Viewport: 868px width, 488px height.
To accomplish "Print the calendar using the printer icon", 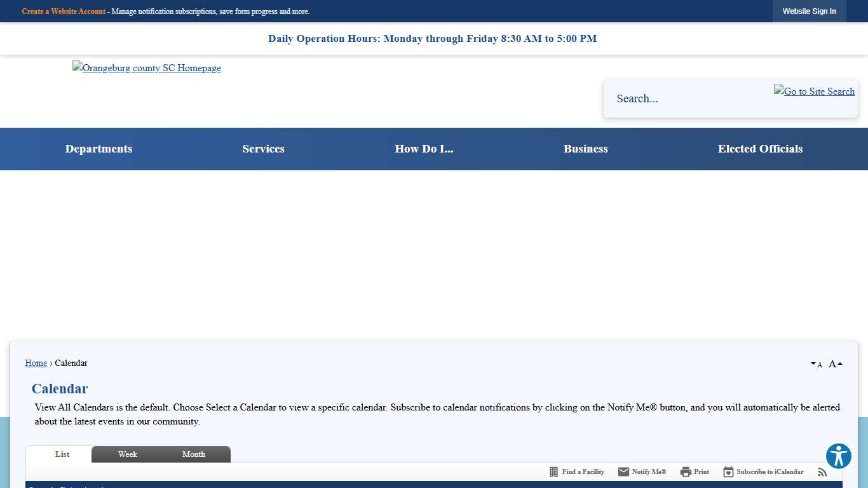I will (687, 471).
